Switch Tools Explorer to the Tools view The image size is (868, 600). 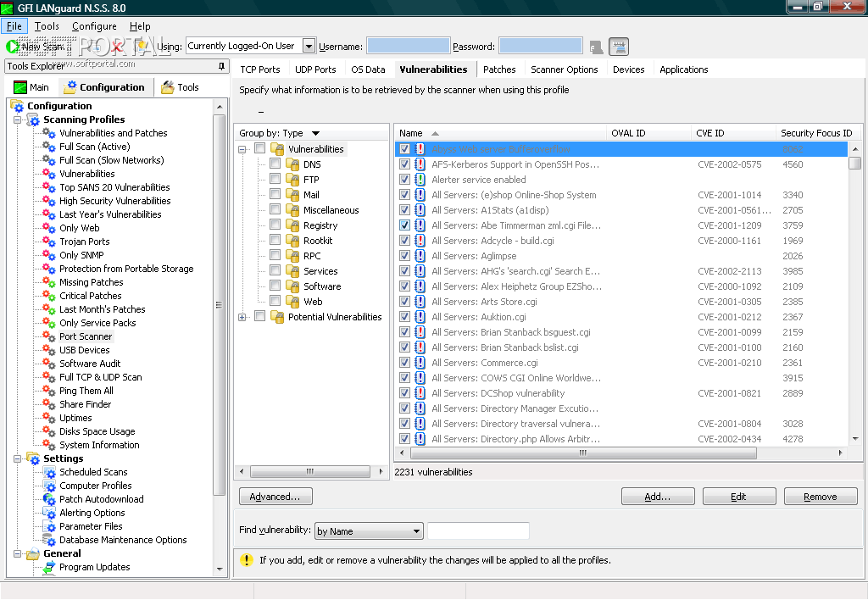180,87
